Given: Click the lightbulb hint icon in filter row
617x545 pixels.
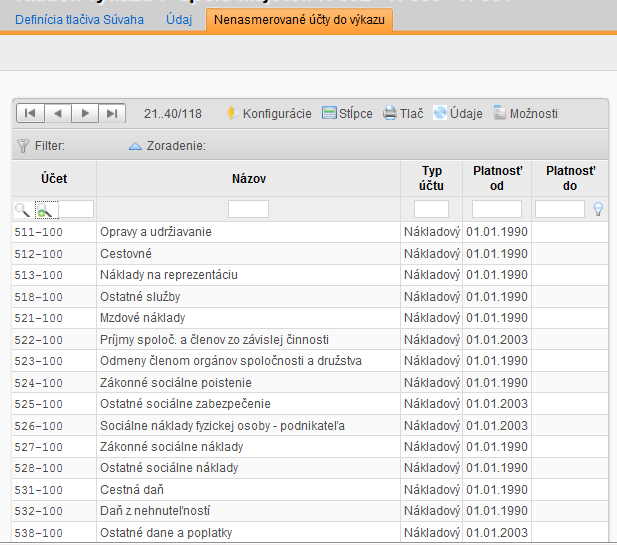Looking at the screenshot, I should 598,209.
